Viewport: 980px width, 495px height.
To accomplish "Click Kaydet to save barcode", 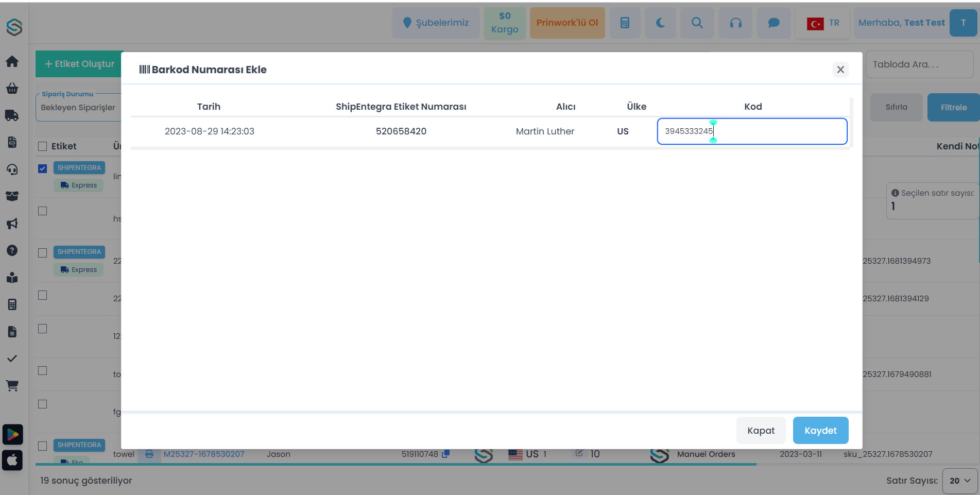I will point(820,430).
